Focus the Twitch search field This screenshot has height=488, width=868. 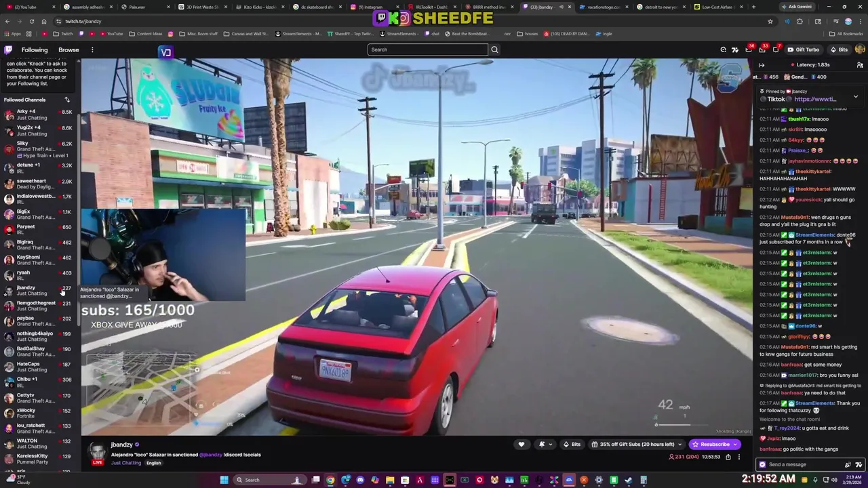click(x=427, y=49)
